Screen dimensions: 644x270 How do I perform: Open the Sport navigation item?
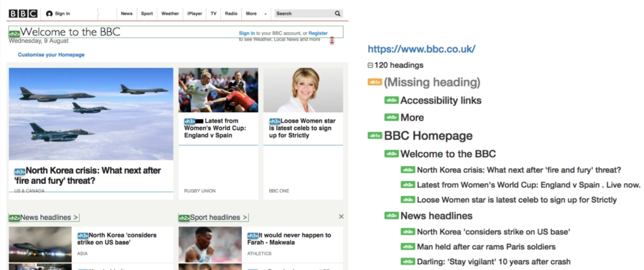(x=147, y=13)
